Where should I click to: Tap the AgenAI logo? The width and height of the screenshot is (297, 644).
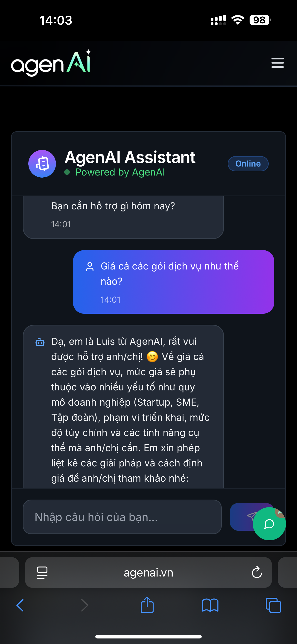point(51,63)
